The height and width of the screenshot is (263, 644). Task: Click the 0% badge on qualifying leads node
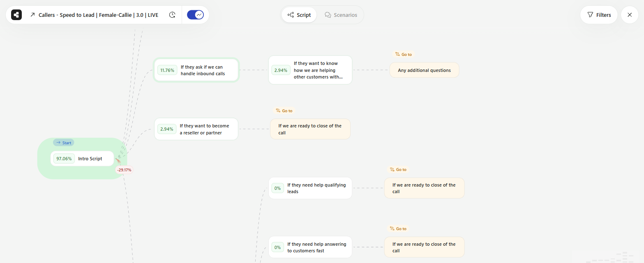[278, 188]
